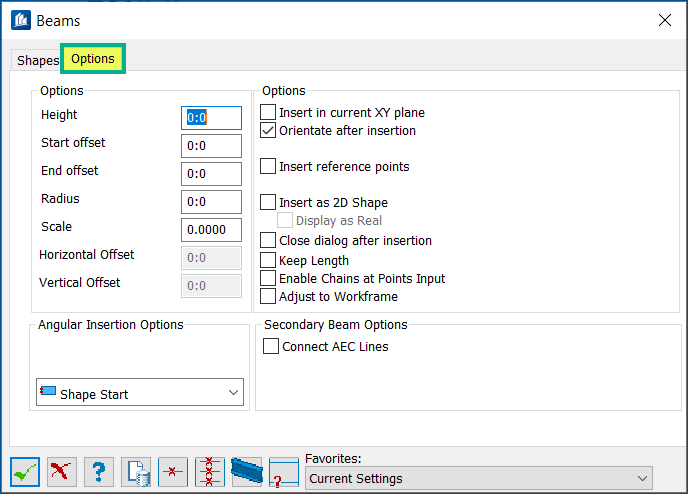This screenshot has width=688, height=494.
Task: Click the multiple red-cross lines insertion icon
Action: tap(210, 471)
